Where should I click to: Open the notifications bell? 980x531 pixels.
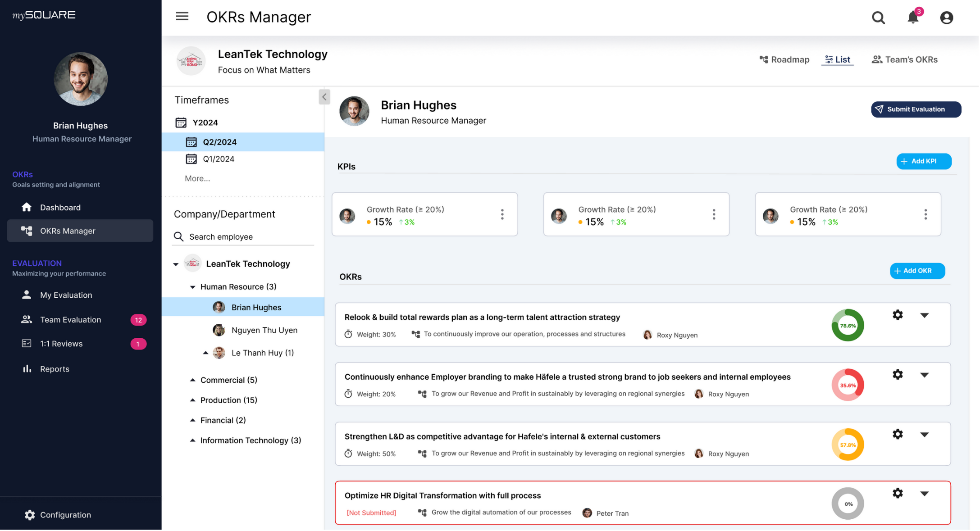tap(913, 18)
